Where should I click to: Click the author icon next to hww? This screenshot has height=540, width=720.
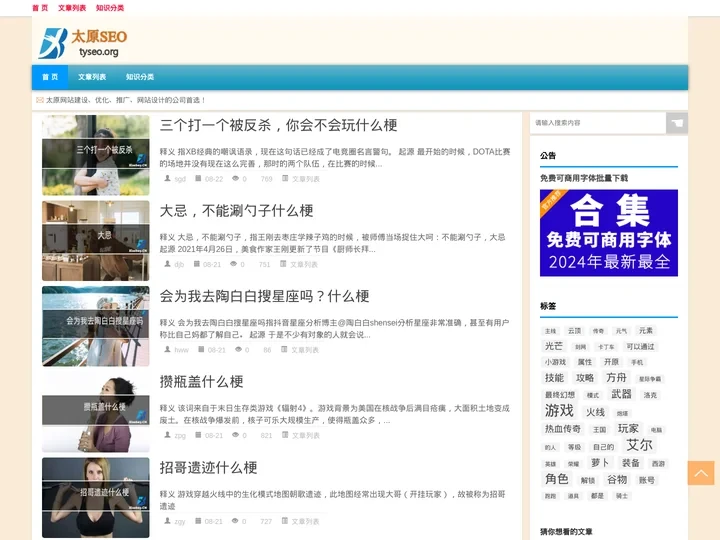pos(168,349)
